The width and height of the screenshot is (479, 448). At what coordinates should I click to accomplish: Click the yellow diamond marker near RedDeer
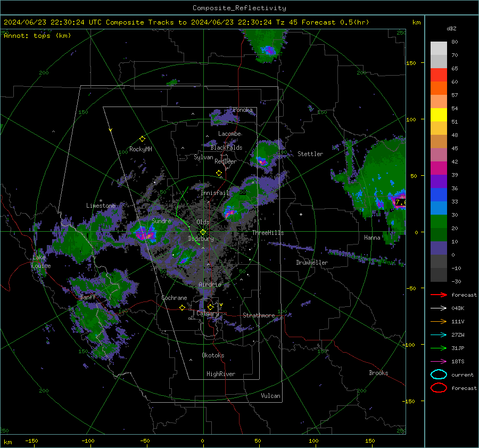click(219, 173)
